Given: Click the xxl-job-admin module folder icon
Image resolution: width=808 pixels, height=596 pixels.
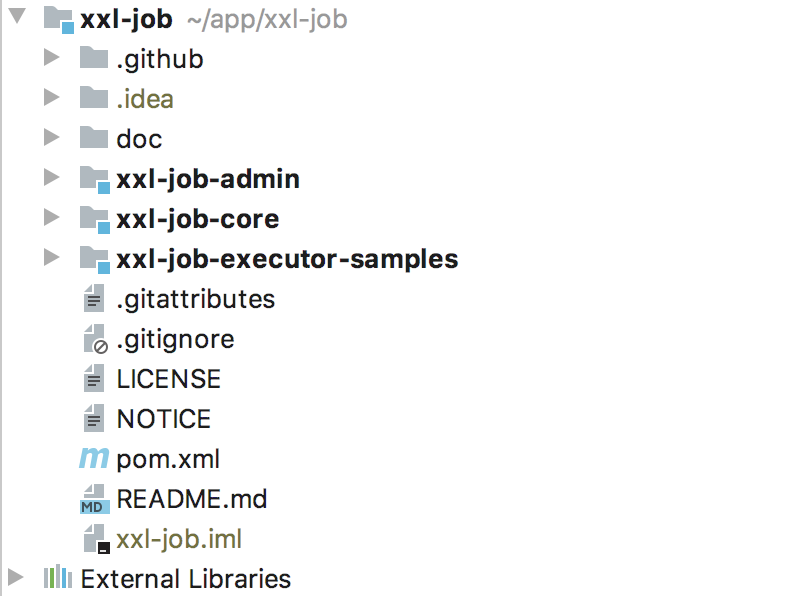Looking at the screenshot, I should pos(95,179).
